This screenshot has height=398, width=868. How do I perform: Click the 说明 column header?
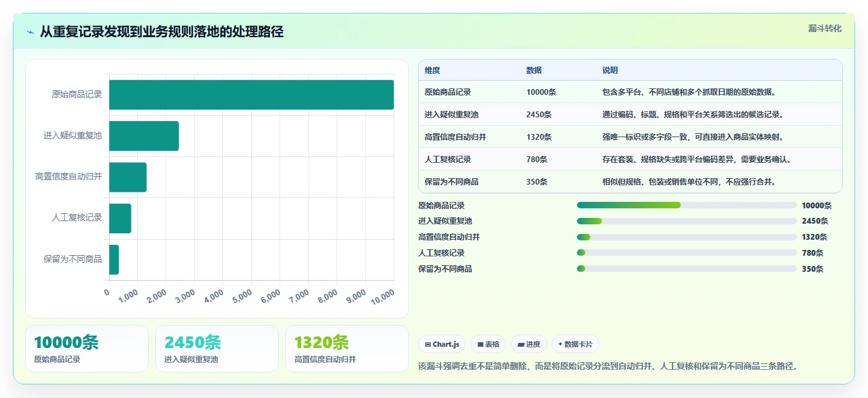click(x=610, y=70)
